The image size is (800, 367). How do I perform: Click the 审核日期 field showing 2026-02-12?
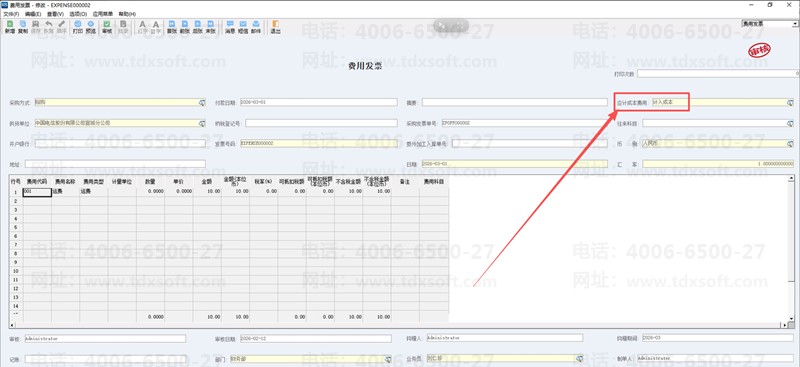coord(315,338)
